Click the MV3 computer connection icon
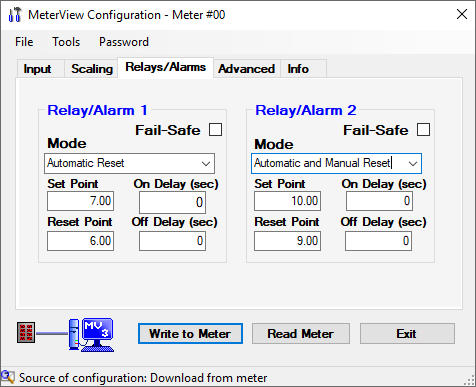Viewport: 476px width, 387px height. [x=92, y=334]
